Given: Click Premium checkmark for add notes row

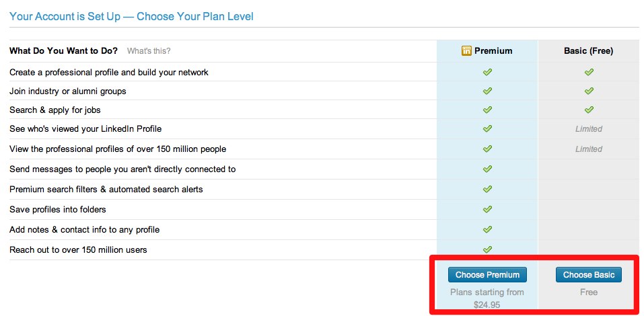Looking at the screenshot, I should (487, 229).
